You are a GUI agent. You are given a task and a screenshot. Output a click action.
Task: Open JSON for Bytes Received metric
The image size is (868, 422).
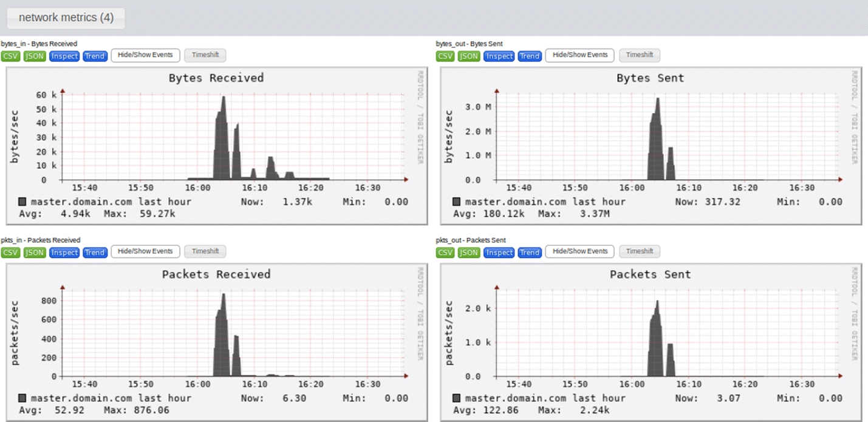point(35,56)
